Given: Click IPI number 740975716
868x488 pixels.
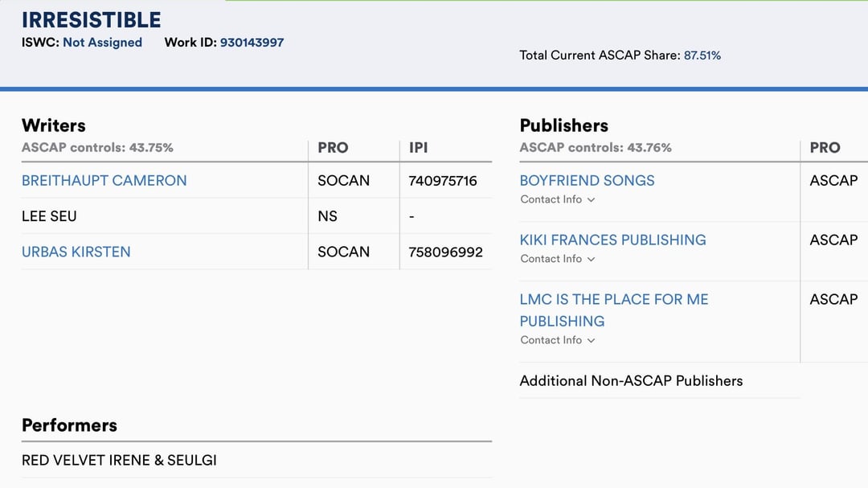Looking at the screenshot, I should [442, 181].
